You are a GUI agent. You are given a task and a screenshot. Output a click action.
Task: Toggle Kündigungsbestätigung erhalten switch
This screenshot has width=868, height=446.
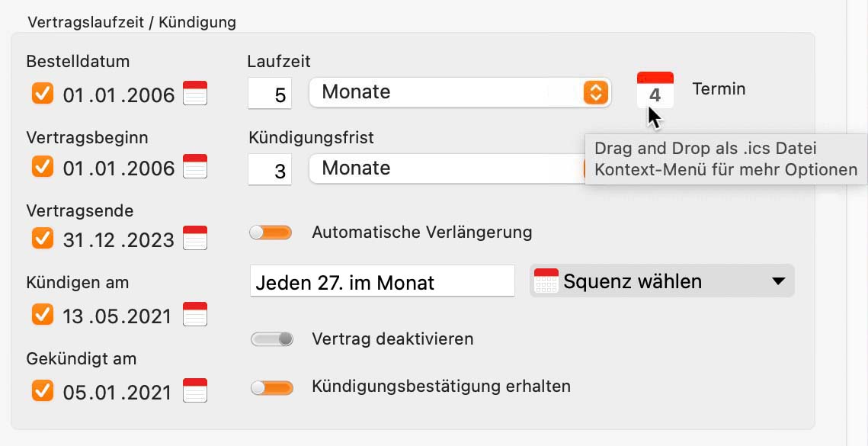271,388
